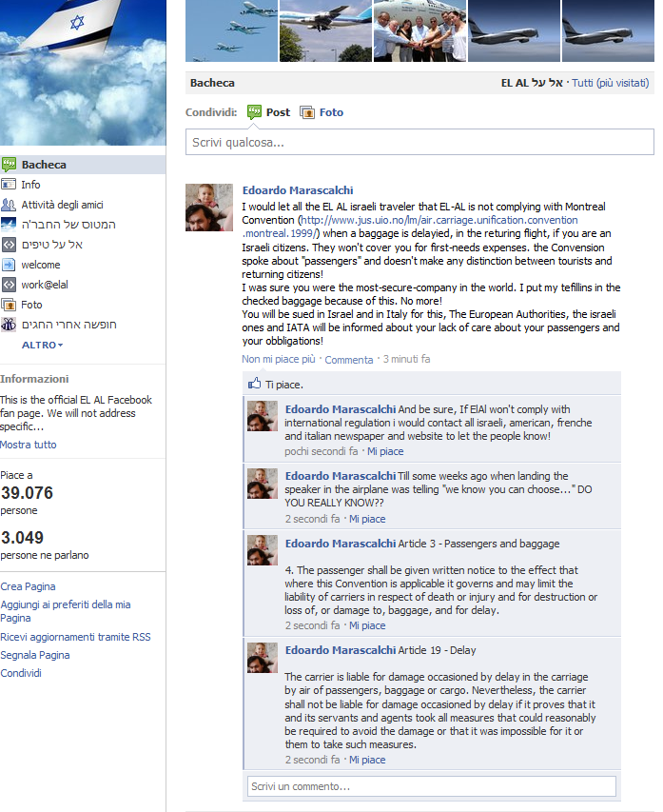Click Non mi piace più on the post
Viewport: 663px width, 812px height.
point(279,359)
